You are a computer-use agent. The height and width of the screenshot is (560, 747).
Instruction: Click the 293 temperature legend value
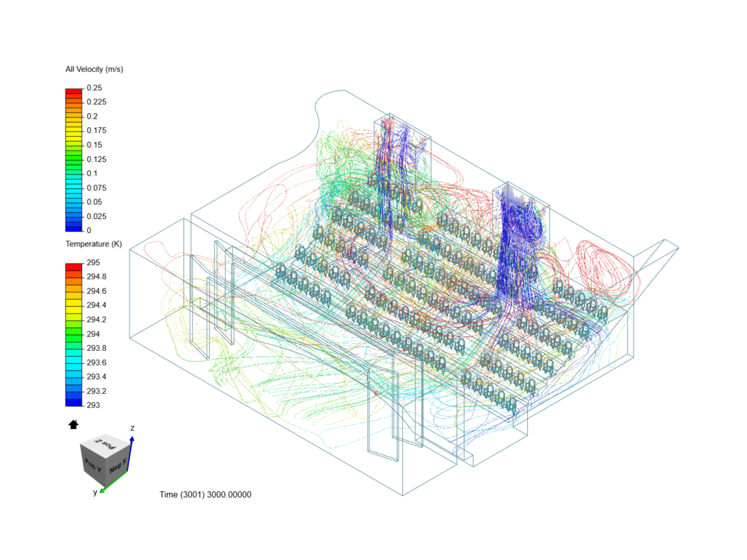93,405
